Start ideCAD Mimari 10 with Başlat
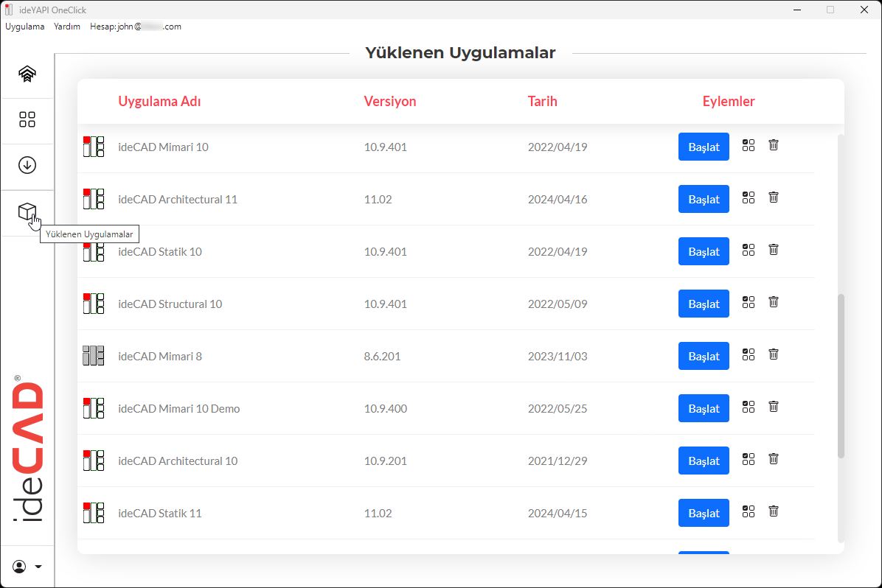 coord(704,147)
